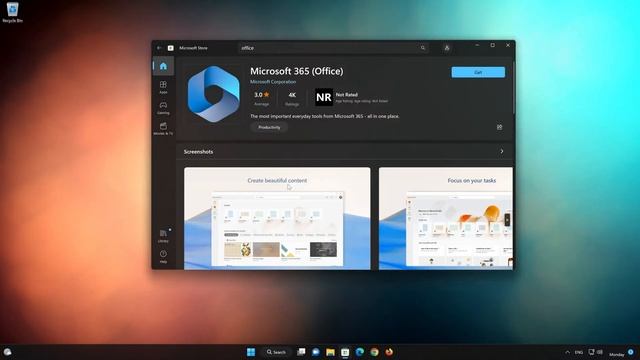The width and height of the screenshot is (640, 360).
Task: Click the NR rating badge
Action: point(324,98)
